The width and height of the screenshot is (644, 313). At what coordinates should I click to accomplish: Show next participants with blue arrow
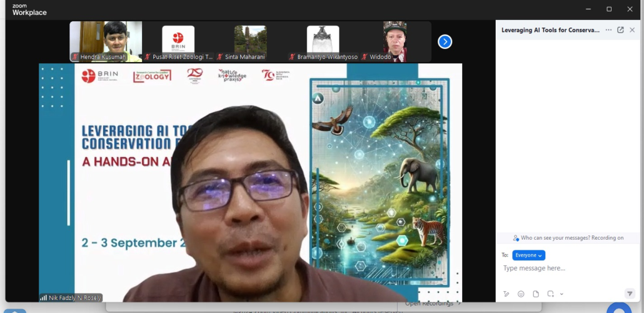(445, 42)
